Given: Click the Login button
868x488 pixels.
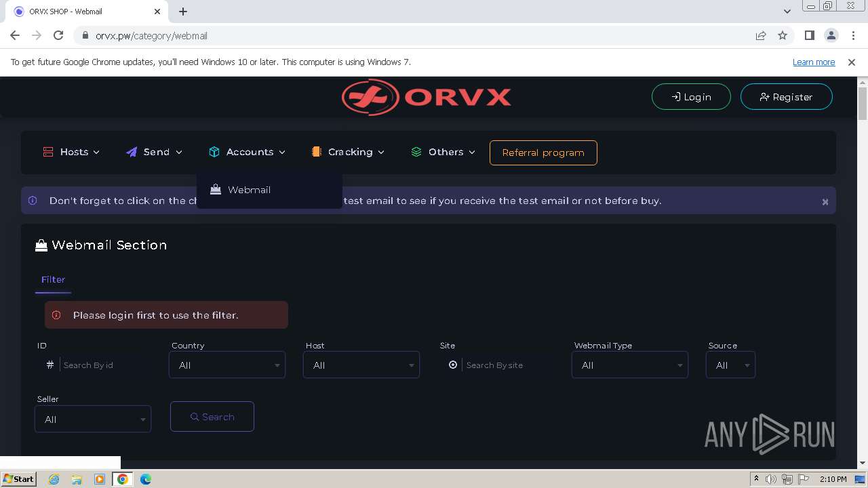Looking at the screenshot, I should coord(691,97).
